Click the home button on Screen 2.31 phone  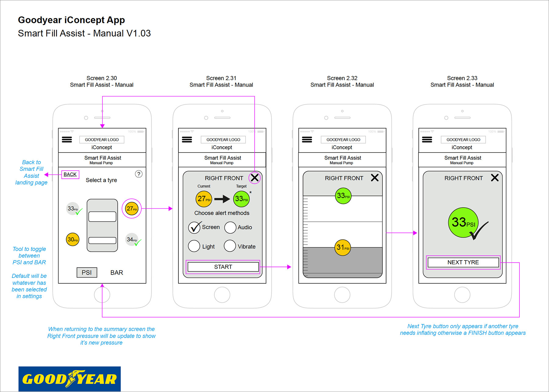point(222,295)
